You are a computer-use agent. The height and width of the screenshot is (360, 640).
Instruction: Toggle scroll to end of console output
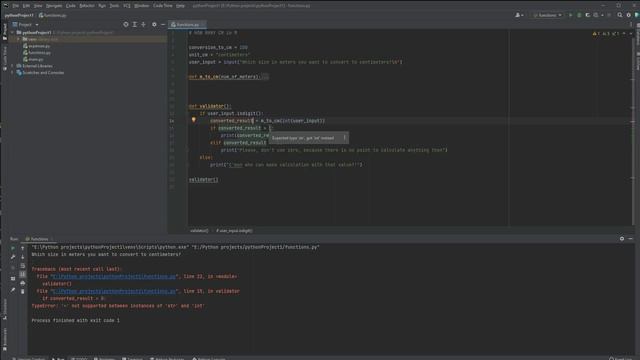click(x=22, y=274)
